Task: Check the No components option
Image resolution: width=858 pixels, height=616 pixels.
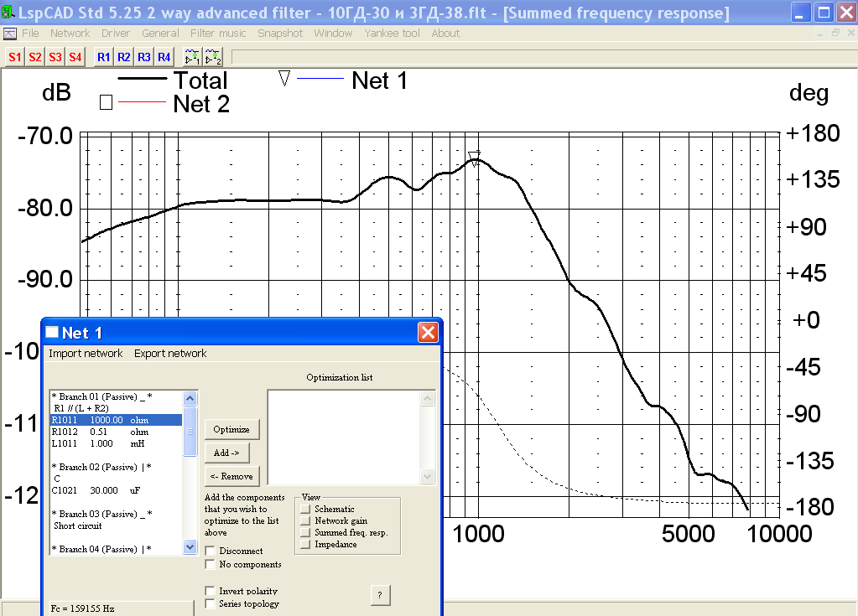Action: point(210,564)
